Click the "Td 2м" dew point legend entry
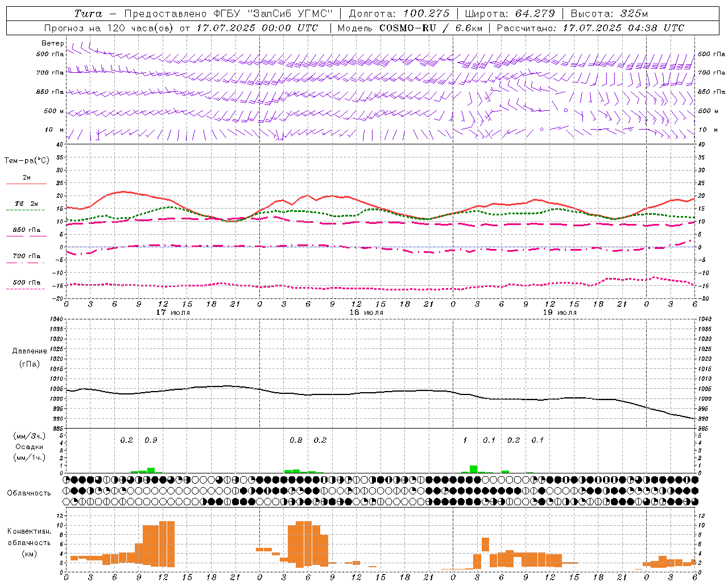Screen dimensions: 728x582 click(27, 203)
